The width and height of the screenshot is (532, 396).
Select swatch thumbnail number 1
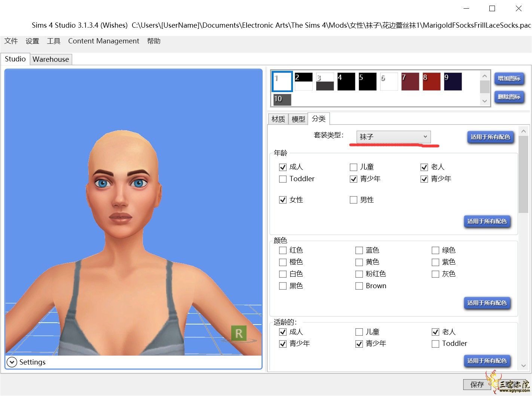coord(282,82)
